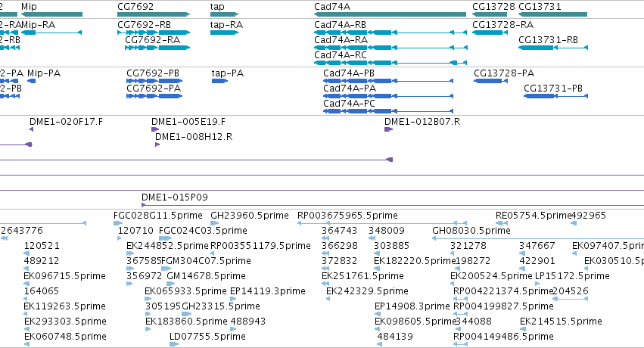Select the CG13731-RB transcript
Screen dimensions: 644x348
click(x=553, y=48)
